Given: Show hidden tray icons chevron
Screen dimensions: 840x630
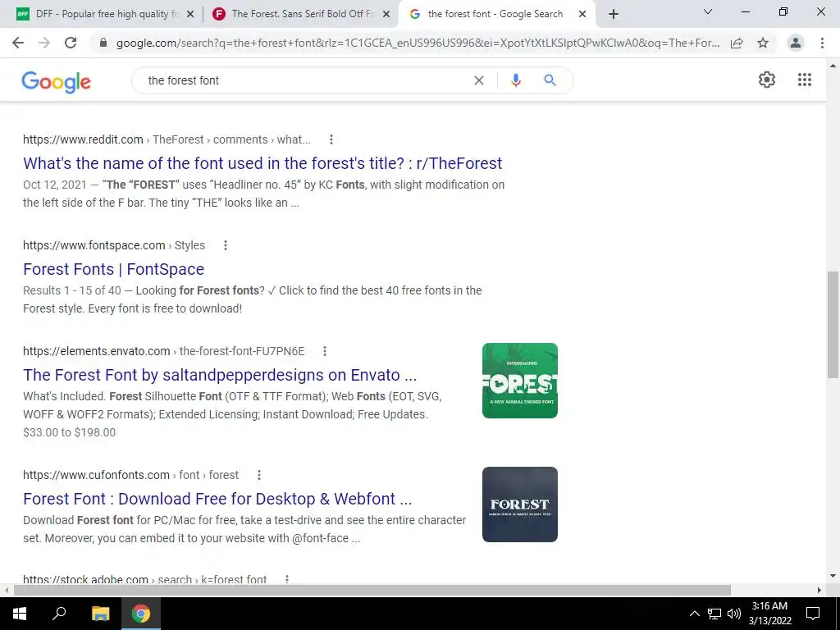Looking at the screenshot, I should click(x=694, y=614).
